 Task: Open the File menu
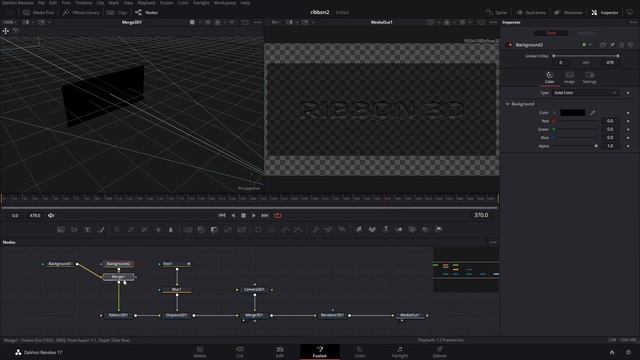click(41, 3)
